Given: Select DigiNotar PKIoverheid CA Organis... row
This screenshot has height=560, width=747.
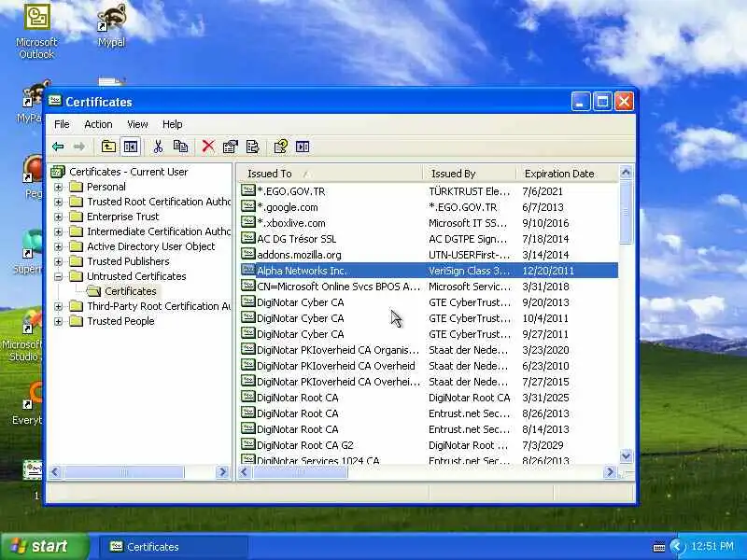Looking at the screenshot, I should click(429, 350).
